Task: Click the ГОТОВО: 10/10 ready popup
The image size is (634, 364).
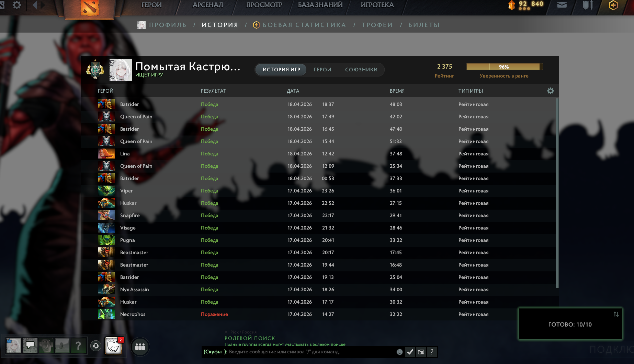Action: click(570, 324)
